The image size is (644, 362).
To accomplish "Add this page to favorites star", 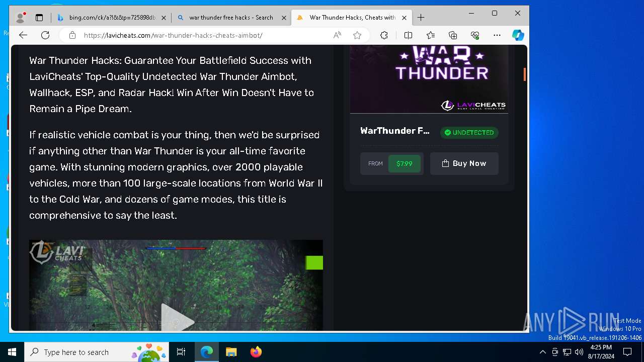I will 357,35.
